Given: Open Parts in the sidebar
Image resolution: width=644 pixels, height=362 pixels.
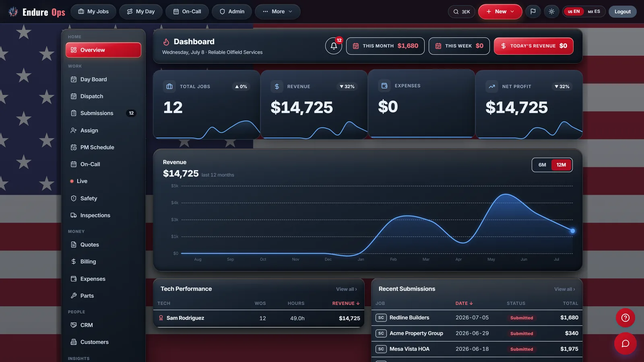Looking at the screenshot, I should (x=103, y=296).
